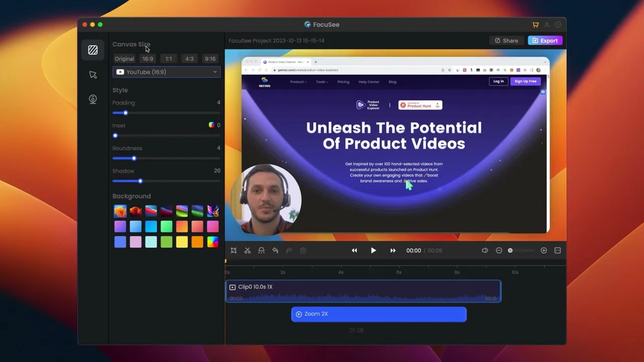Select the Clip0 10.0s 1X clip
Screen dimensions: 644x362
click(x=363, y=292)
